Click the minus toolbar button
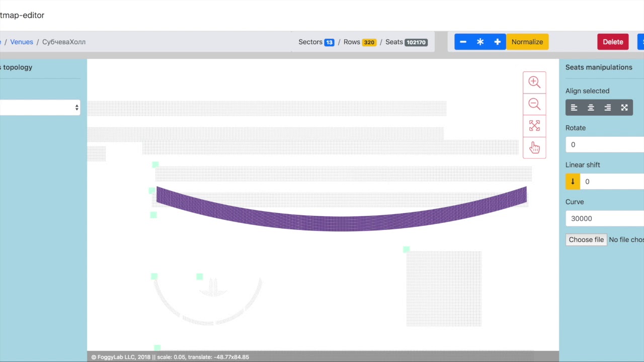The height and width of the screenshot is (362, 644). pyautogui.click(x=463, y=42)
